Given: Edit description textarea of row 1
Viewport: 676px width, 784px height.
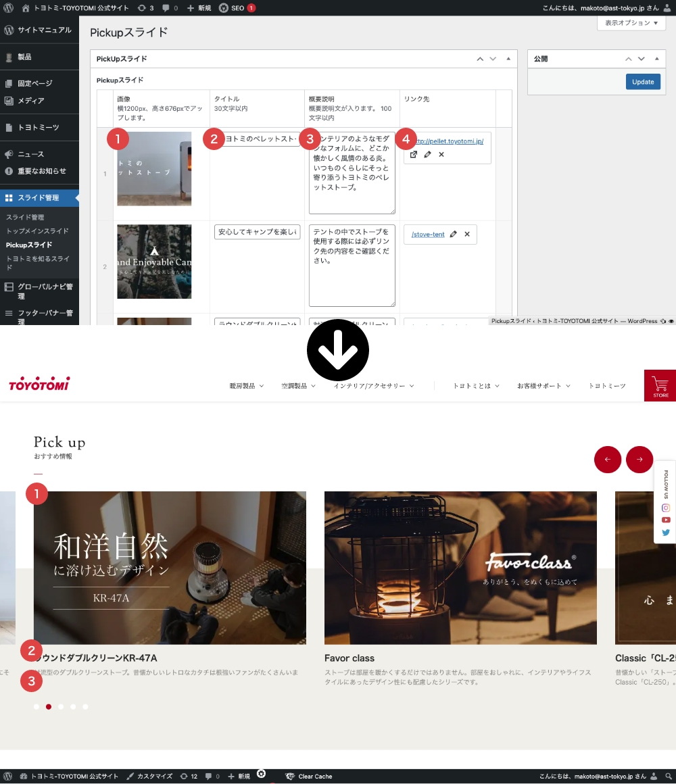Looking at the screenshot, I should click(352, 172).
